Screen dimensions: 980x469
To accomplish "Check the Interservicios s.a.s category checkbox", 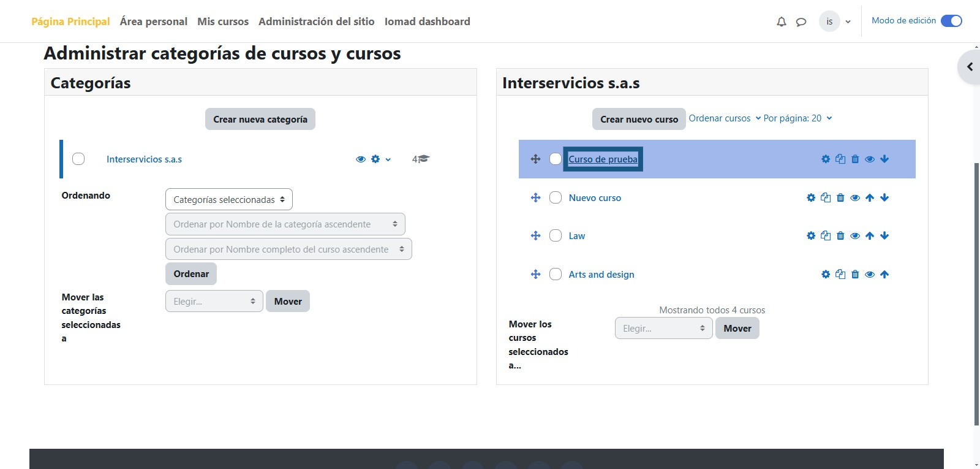I will point(78,159).
